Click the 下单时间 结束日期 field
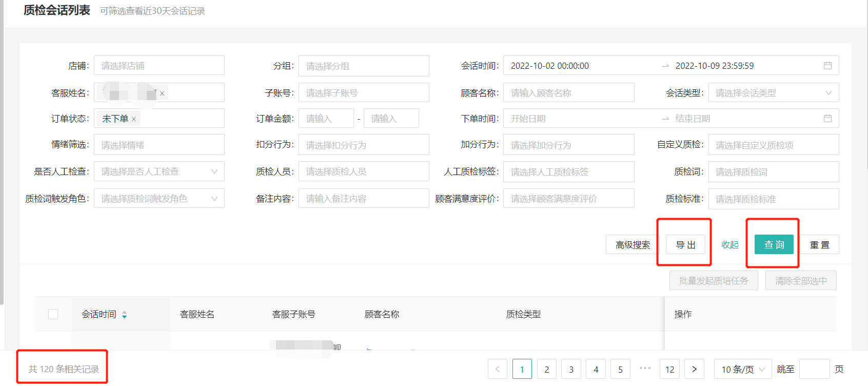The image size is (868, 386). (x=693, y=119)
